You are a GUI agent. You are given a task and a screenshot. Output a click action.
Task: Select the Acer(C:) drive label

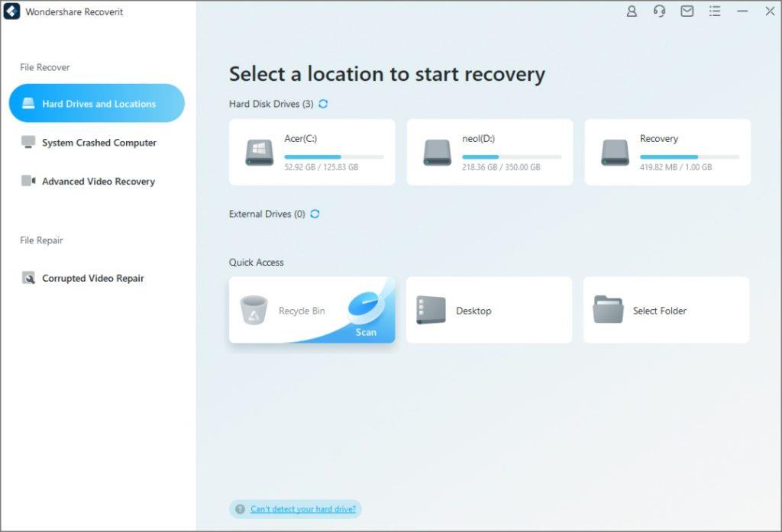[301, 139]
